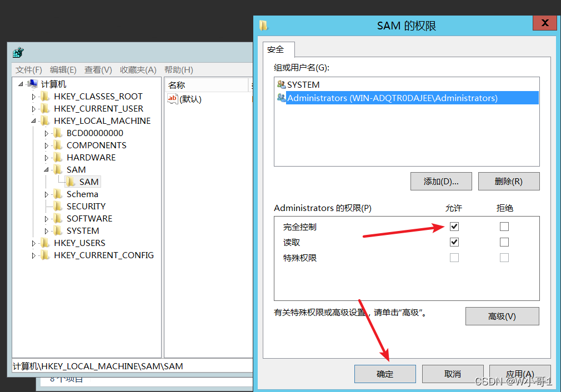Click Allow checkbox for 特殊权限
Image resolution: width=561 pixels, height=392 pixels.
[x=454, y=258]
